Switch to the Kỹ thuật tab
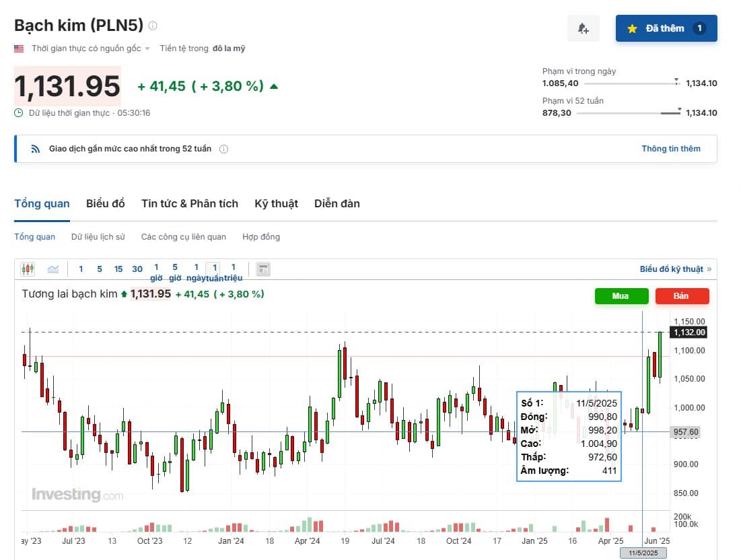 tap(276, 203)
